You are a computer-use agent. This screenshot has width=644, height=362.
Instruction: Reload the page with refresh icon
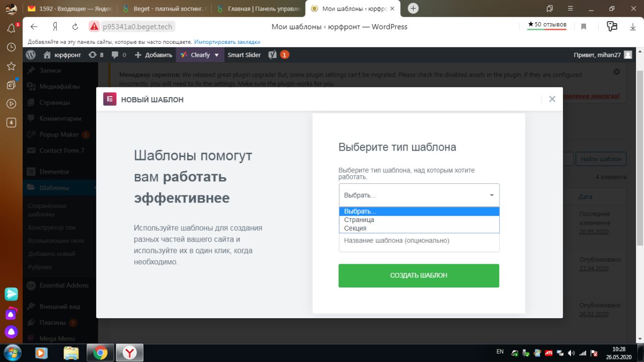point(75,27)
